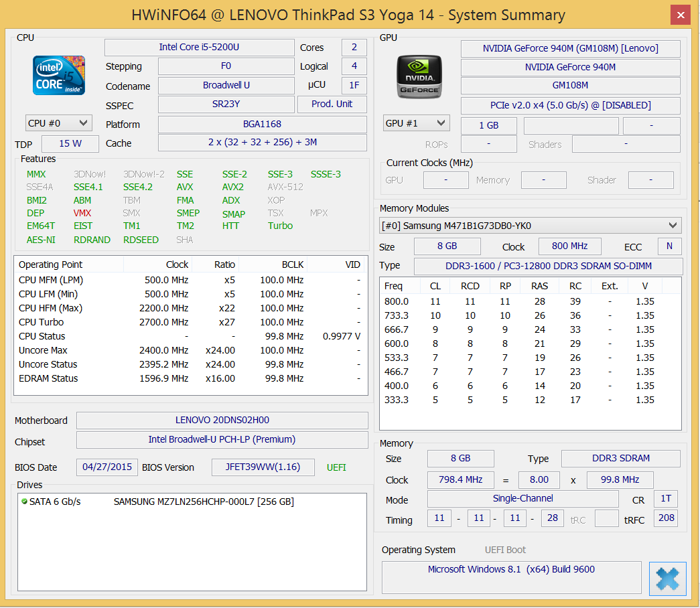Click the RAS column header

coord(539,286)
